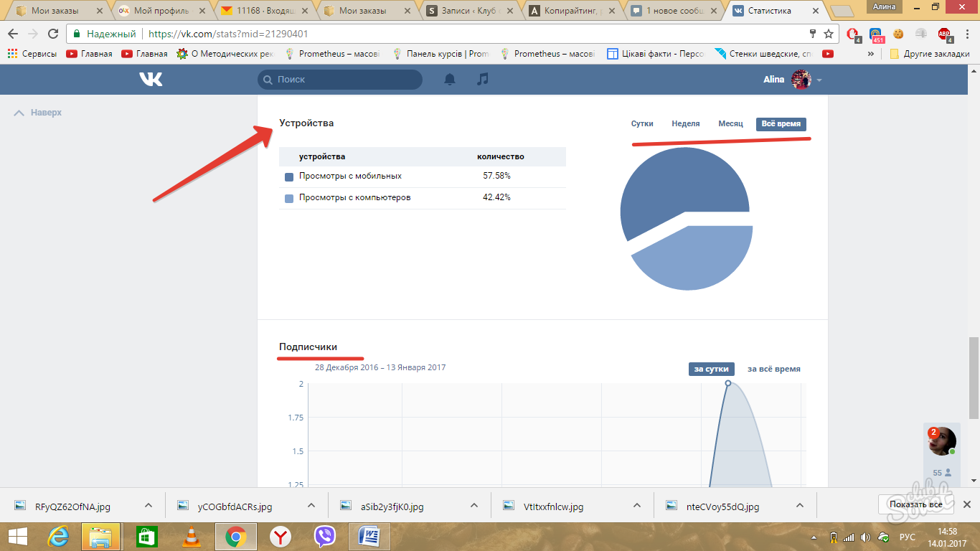Click Наверх to go to top

tap(38, 113)
